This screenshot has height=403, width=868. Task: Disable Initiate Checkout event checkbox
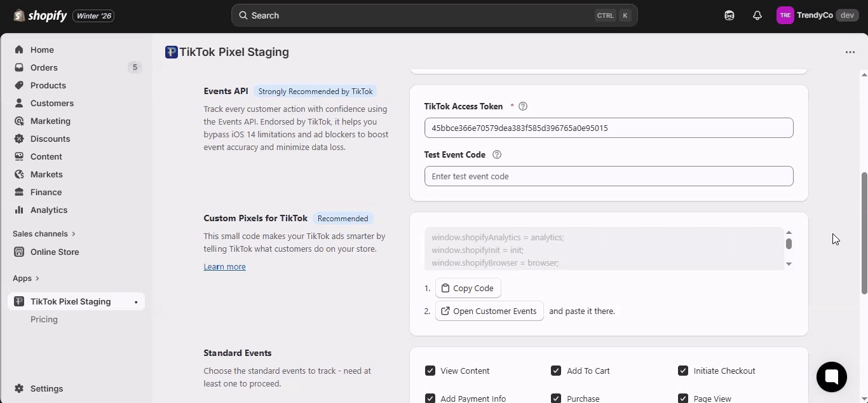pos(683,371)
